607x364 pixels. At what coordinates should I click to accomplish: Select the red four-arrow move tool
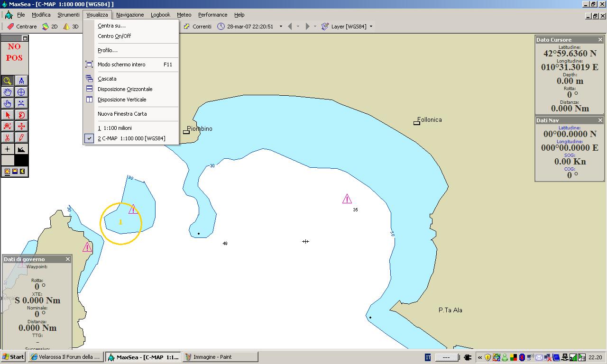point(21,126)
